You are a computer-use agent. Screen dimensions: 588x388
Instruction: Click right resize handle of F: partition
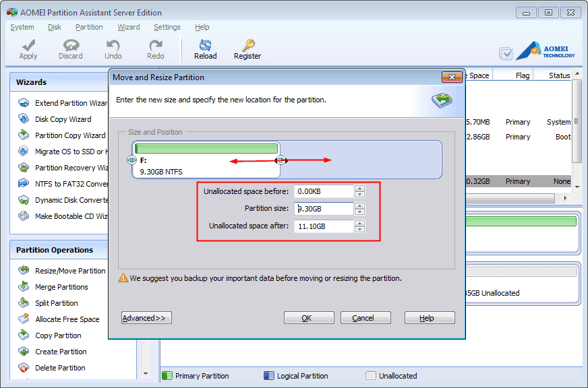tap(281, 160)
